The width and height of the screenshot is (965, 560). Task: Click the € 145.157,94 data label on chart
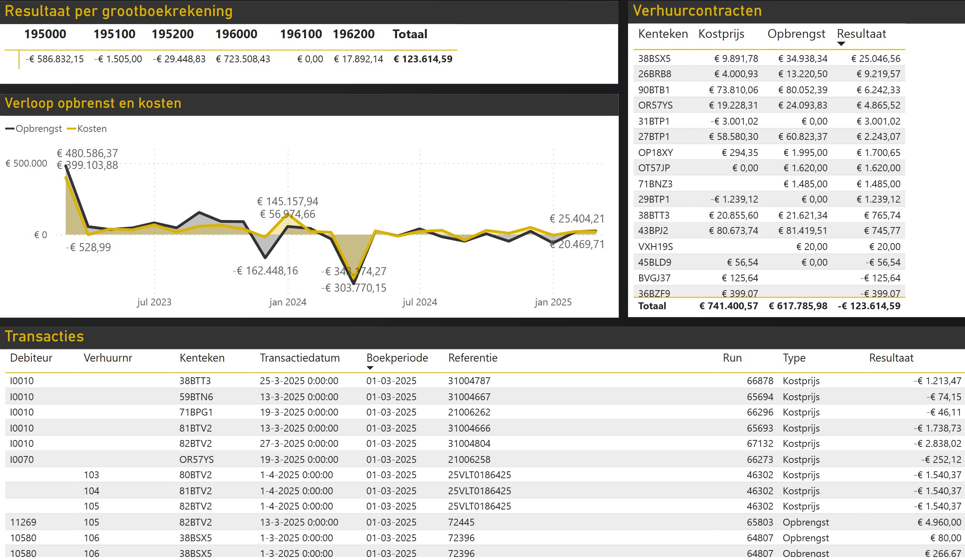coord(288,202)
